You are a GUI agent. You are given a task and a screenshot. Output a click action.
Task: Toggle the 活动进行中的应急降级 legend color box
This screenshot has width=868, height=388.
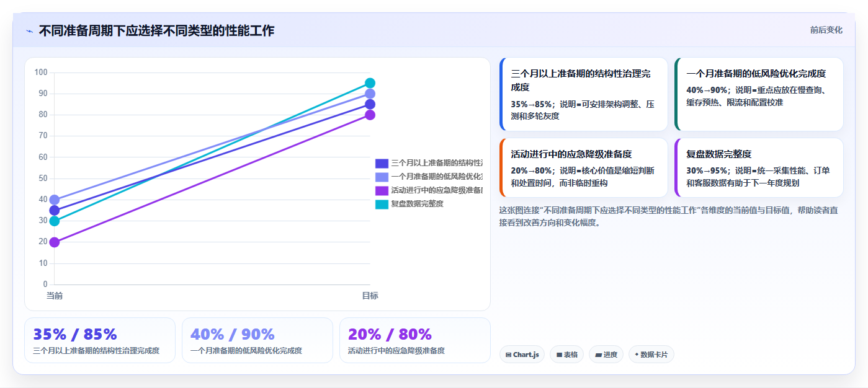click(x=382, y=190)
